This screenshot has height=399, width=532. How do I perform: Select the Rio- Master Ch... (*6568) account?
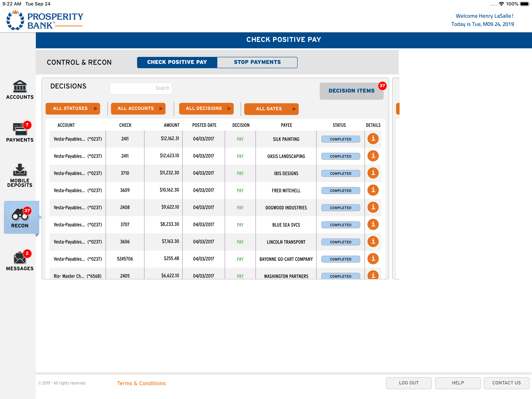click(x=78, y=276)
